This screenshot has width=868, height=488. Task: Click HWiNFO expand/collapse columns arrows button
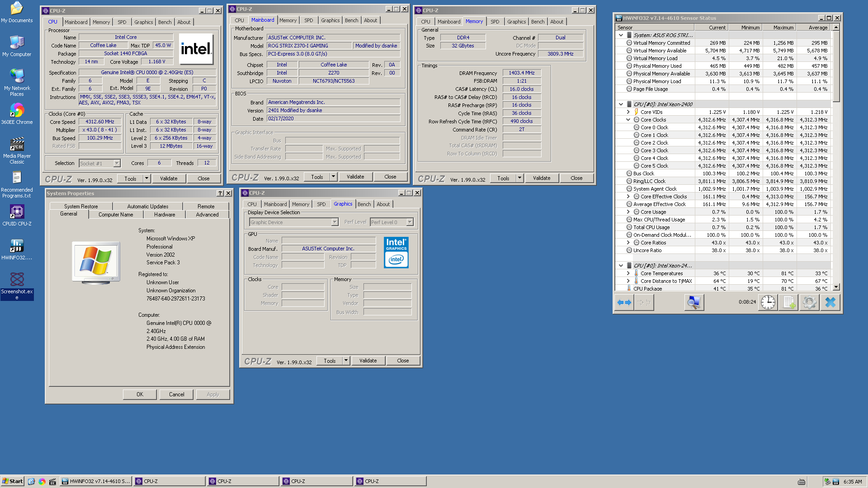[x=624, y=302]
